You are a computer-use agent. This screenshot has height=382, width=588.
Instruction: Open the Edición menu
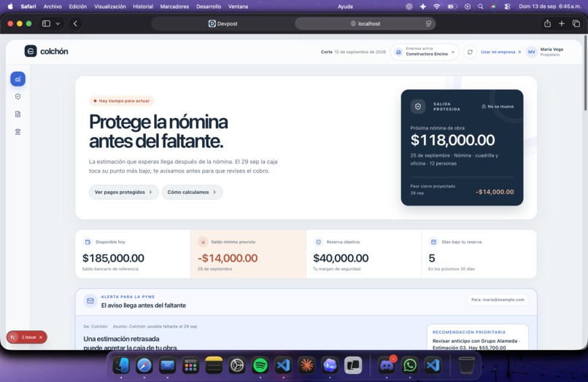pyautogui.click(x=77, y=7)
